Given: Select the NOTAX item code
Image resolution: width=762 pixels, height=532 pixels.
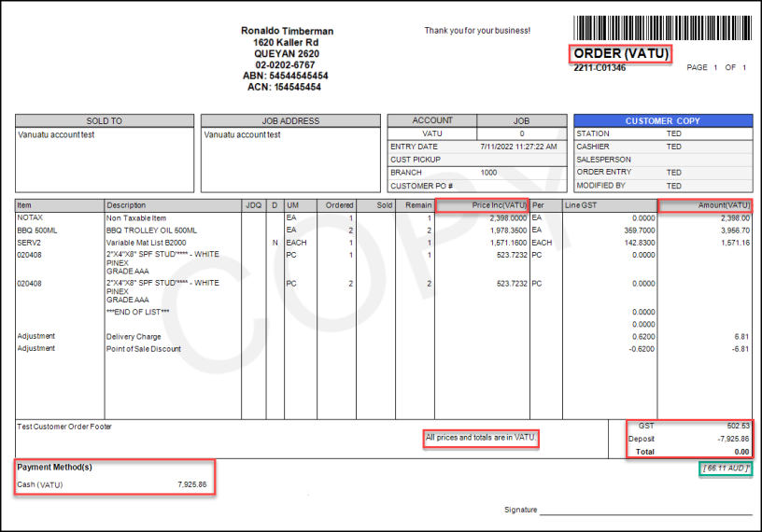Looking at the screenshot, I should point(30,218).
